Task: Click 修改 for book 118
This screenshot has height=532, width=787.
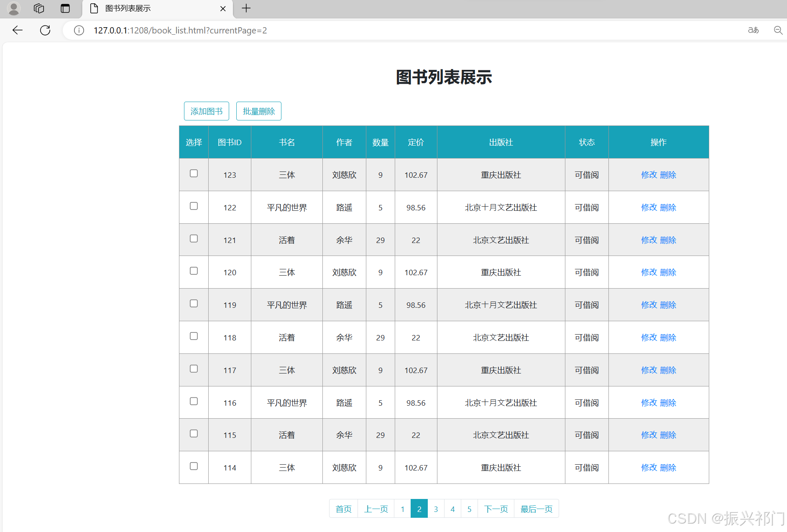Action: click(x=649, y=338)
